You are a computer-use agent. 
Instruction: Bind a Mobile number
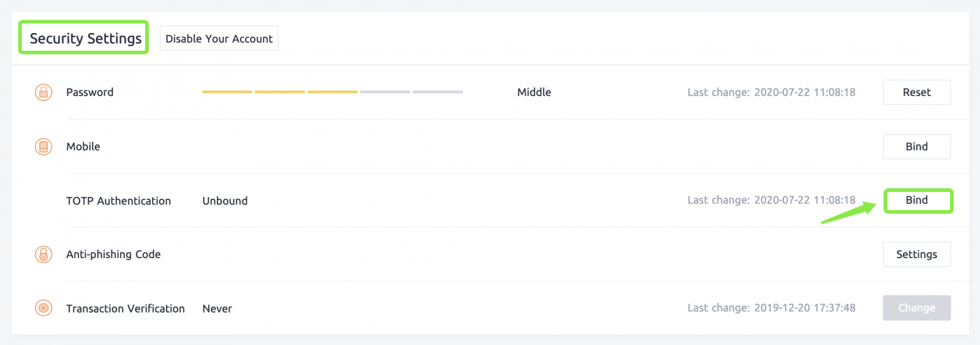pos(916,147)
